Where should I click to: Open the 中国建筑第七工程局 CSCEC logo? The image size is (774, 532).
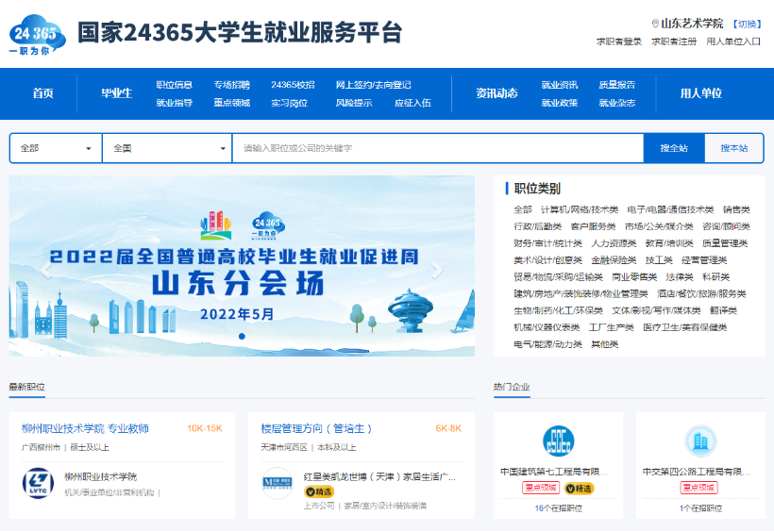(558, 441)
